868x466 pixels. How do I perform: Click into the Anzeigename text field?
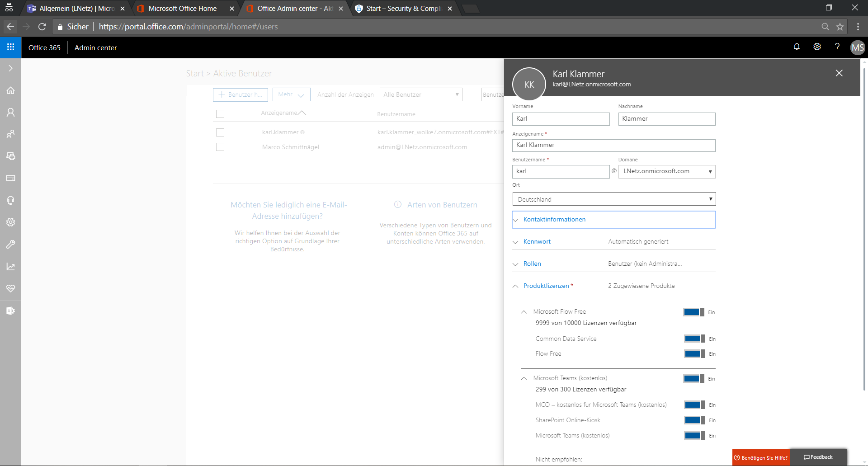(613, 145)
